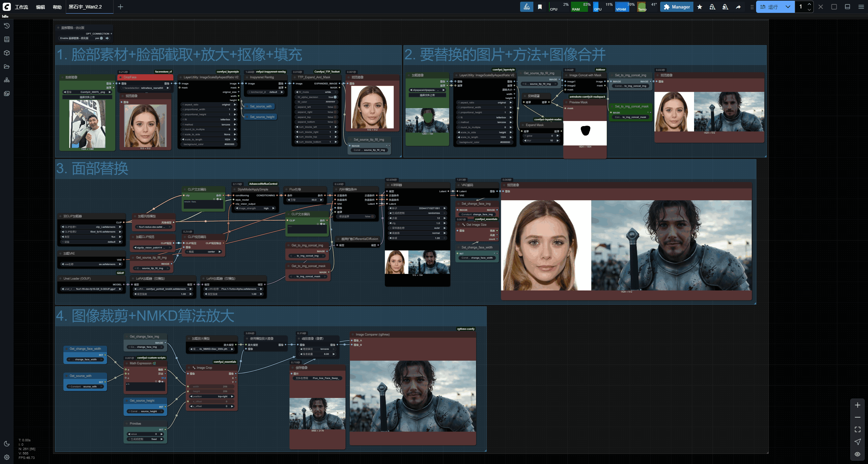Open the workflows folder sidebar icon

click(x=6, y=66)
